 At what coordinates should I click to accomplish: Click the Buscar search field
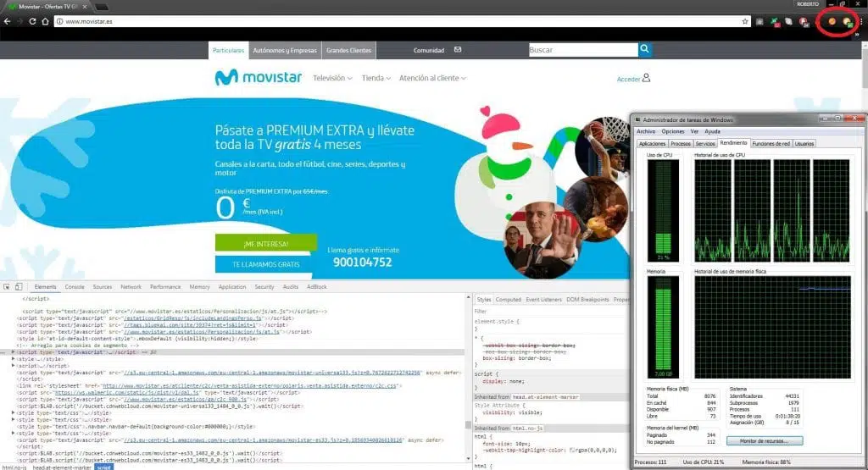583,50
